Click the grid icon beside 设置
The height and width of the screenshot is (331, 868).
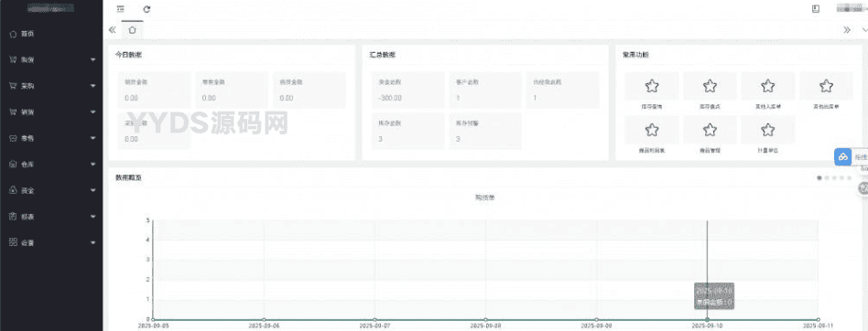[13, 242]
